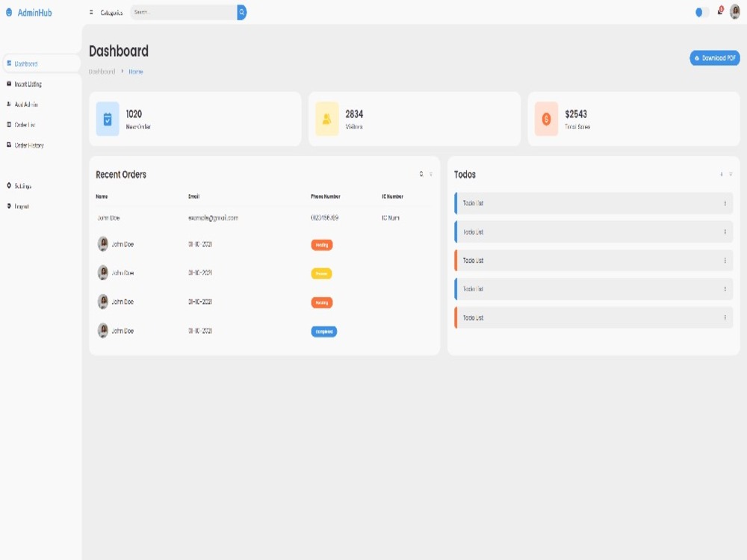Viewport: 747px width, 560px height.
Task: Open Insert Listing in the sidebar
Action: point(28,84)
